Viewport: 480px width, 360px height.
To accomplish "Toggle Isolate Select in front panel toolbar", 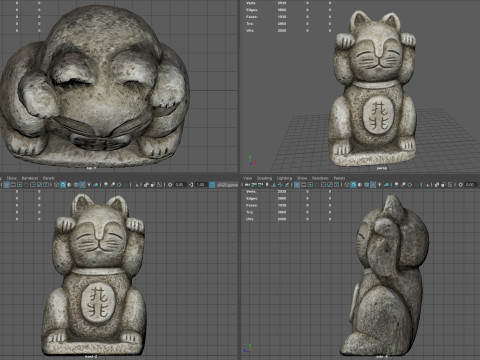I will click(137, 184).
